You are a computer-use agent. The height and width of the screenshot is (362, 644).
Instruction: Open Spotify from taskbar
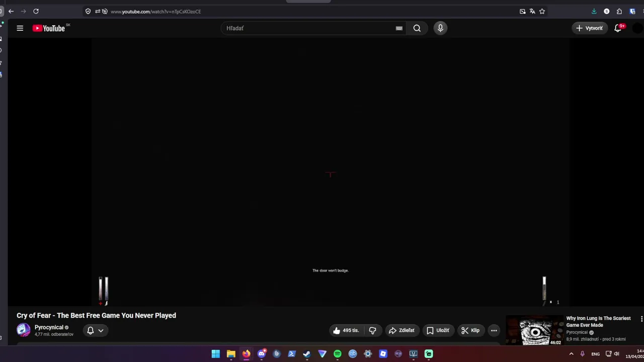[338, 354]
